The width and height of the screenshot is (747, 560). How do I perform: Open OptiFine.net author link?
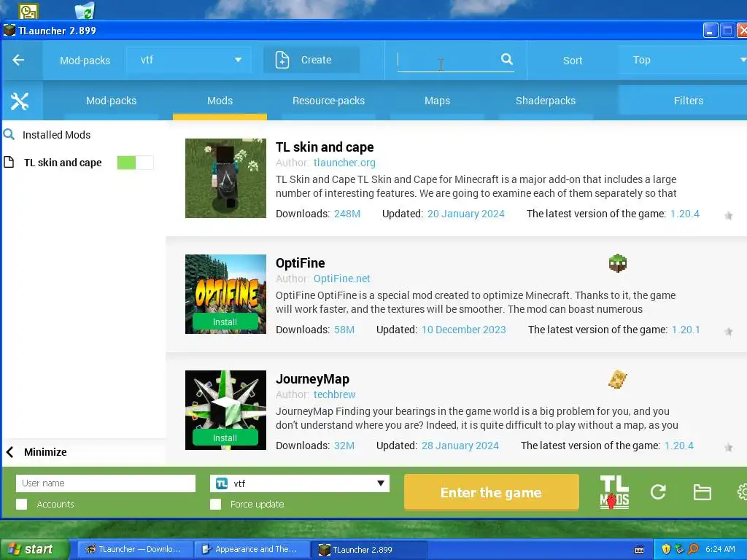(x=341, y=279)
